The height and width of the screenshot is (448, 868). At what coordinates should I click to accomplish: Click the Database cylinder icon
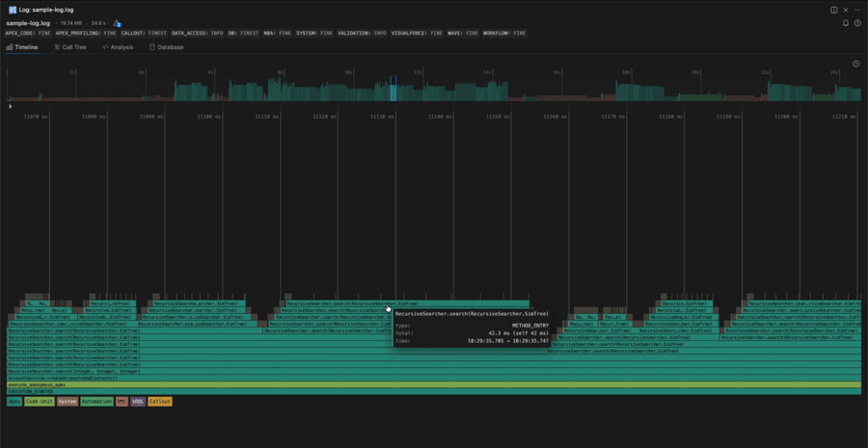point(152,47)
